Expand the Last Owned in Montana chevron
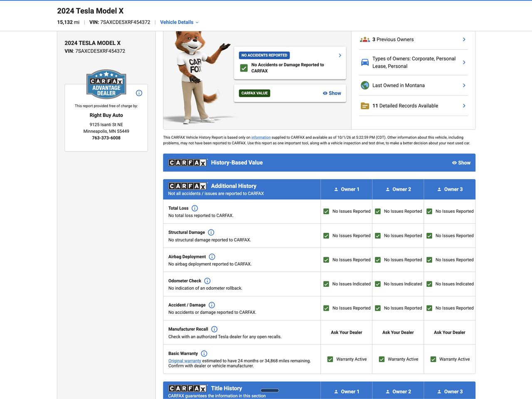Image resolution: width=532 pixels, height=399 pixels. 464,85
